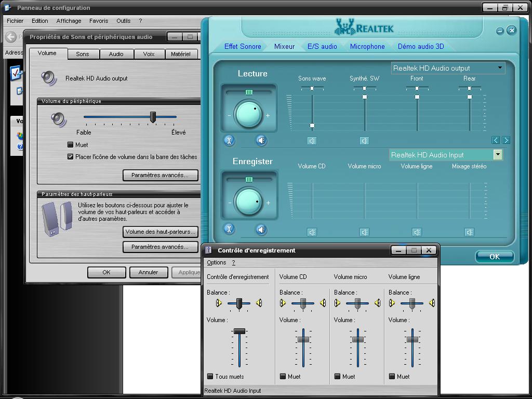Click the Realtek crab logo
Image resolution: width=532 pixels, height=399 pixels.
coord(344,27)
